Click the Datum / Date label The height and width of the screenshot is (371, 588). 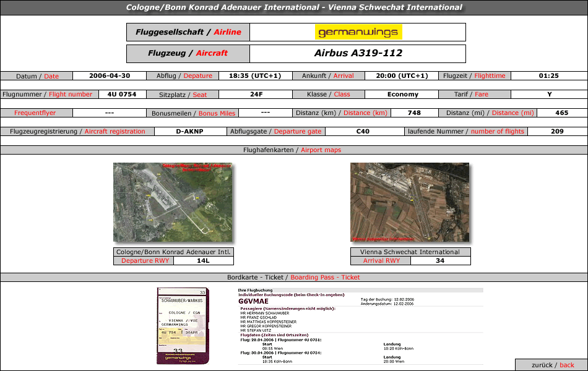(37, 76)
